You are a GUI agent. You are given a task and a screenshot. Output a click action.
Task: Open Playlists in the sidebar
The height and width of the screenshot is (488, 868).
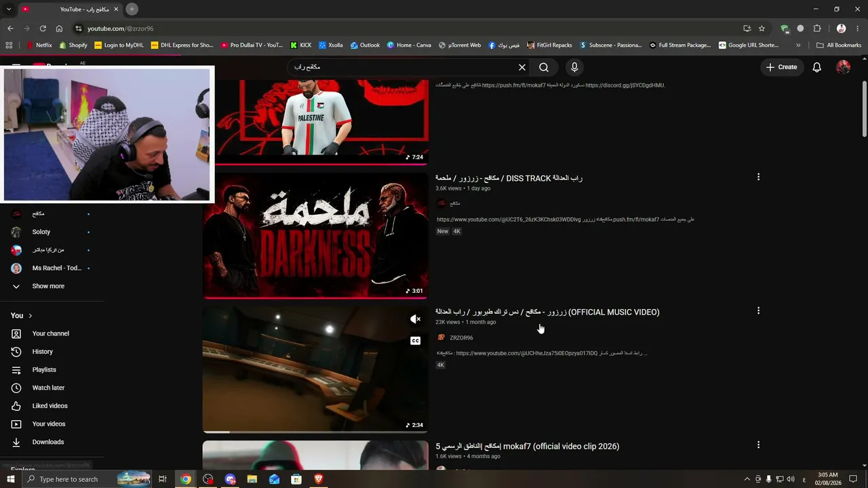44,369
